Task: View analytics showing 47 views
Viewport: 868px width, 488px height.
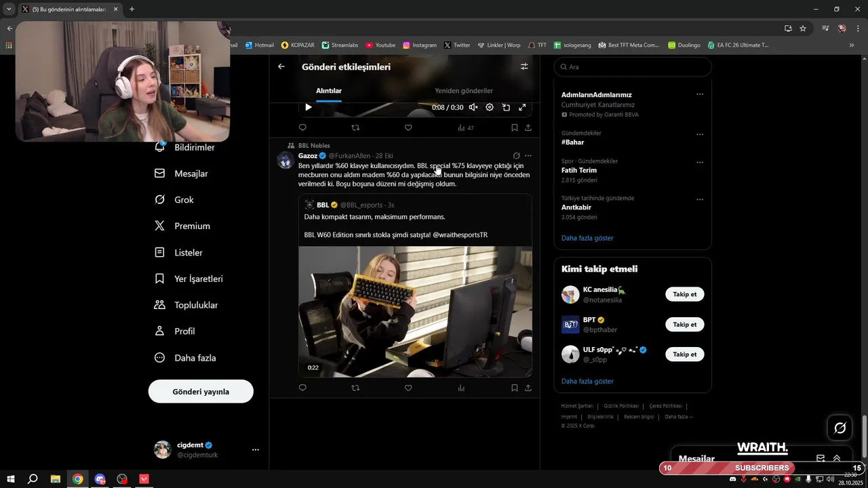Action: (465, 127)
